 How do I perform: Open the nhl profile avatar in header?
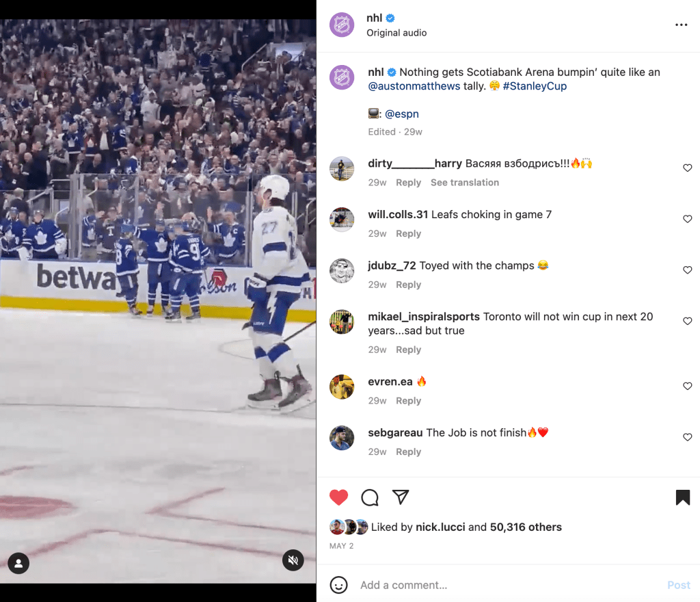(342, 25)
